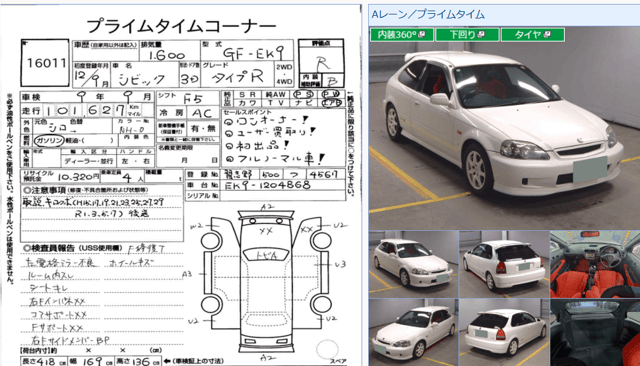
Task: Click the 1.600 displacement value
Action: [167, 55]
